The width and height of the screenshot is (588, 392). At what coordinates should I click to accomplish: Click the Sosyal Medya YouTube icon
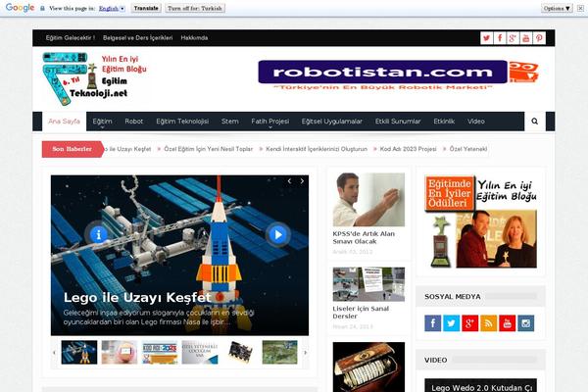pyautogui.click(x=508, y=323)
